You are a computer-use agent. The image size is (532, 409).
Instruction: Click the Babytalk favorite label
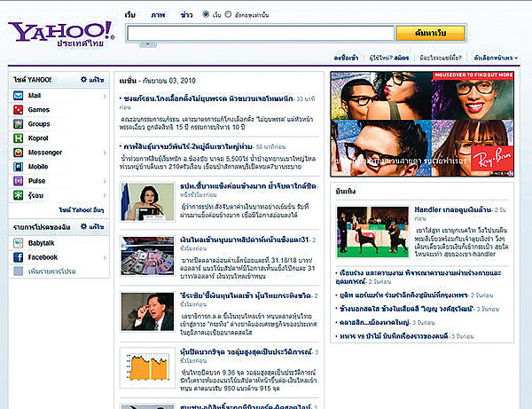41,243
